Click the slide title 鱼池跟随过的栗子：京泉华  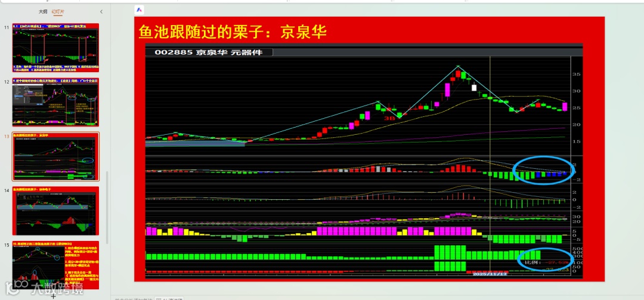tap(233, 32)
